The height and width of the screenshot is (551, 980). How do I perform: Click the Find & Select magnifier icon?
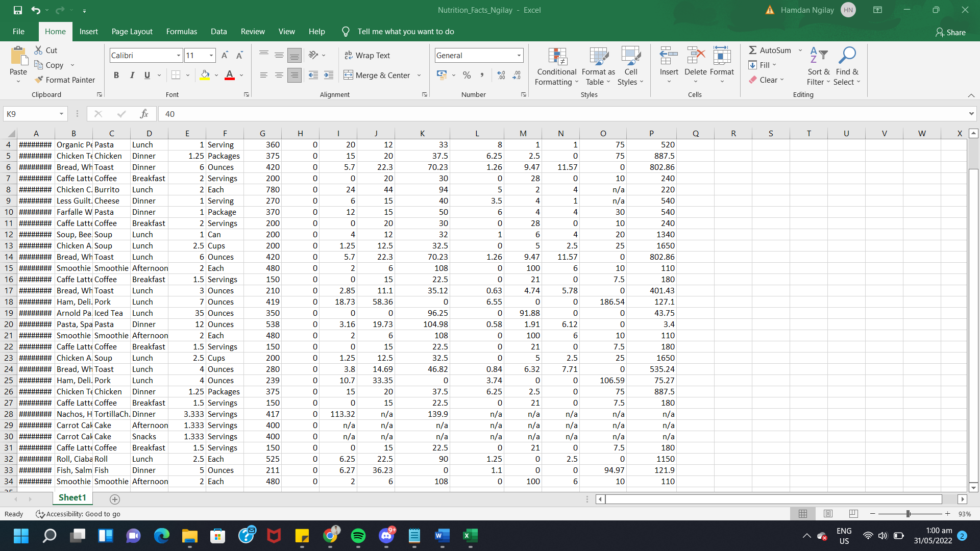tap(847, 55)
